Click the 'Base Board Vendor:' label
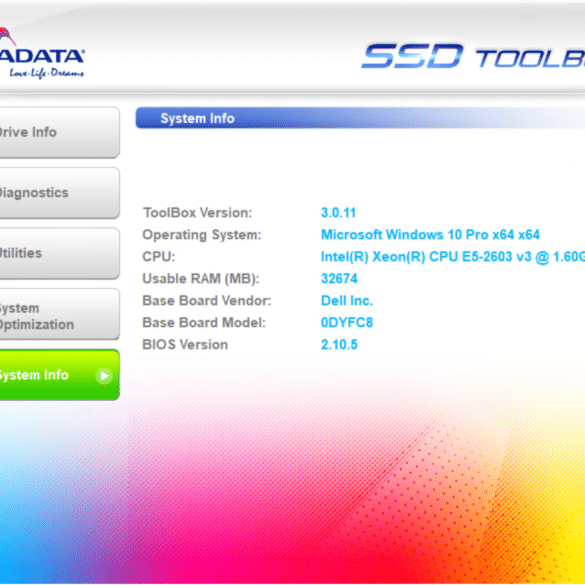Screen dimensions: 585x585 pyautogui.click(x=207, y=301)
